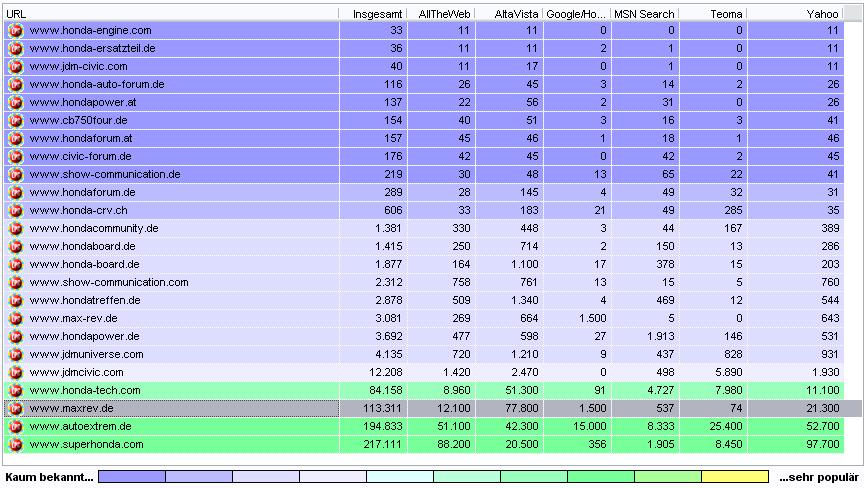
Task: Click the pale cyan middle legend swatch
Action: [400, 476]
